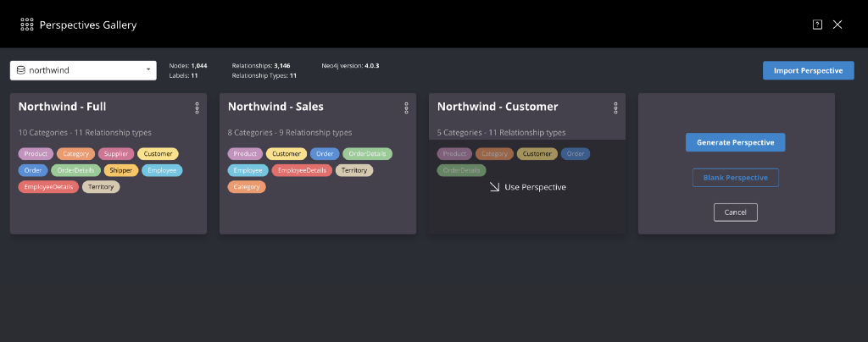Click '10 Categories - 11 Relationship types' text
This screenshot has width=868, height=342.
[x=85, y=133]
